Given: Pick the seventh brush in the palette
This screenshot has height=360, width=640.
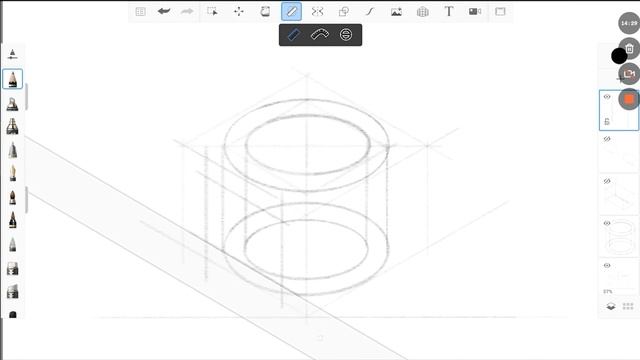Looking at the screenshot, I should click(x=13, y=220).
